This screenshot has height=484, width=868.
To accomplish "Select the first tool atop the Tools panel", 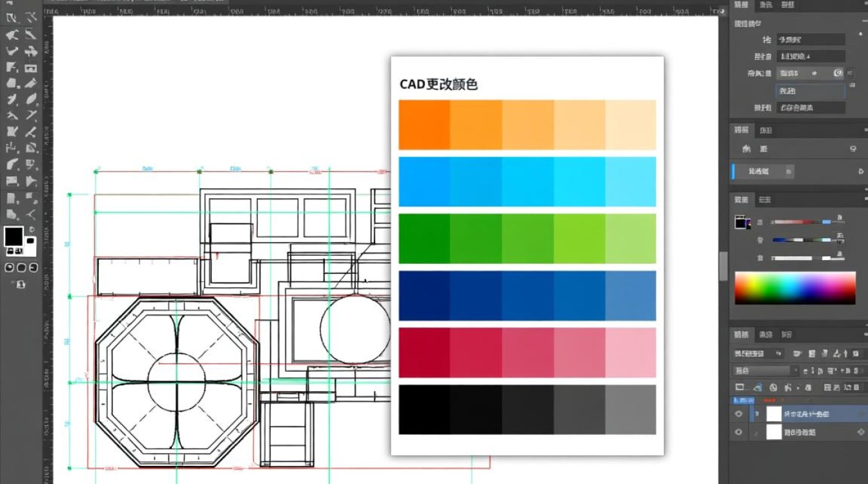I will (12, 17).
